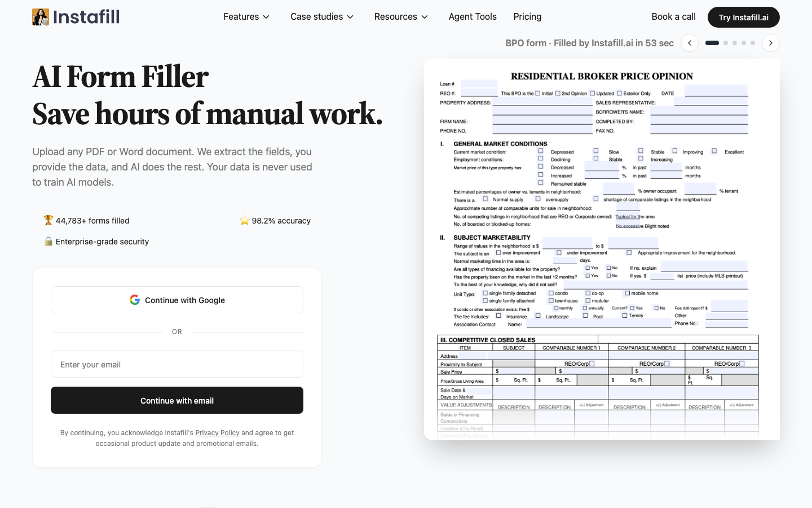
Task: Open the Agent Tools page
Action: [473, 17]
